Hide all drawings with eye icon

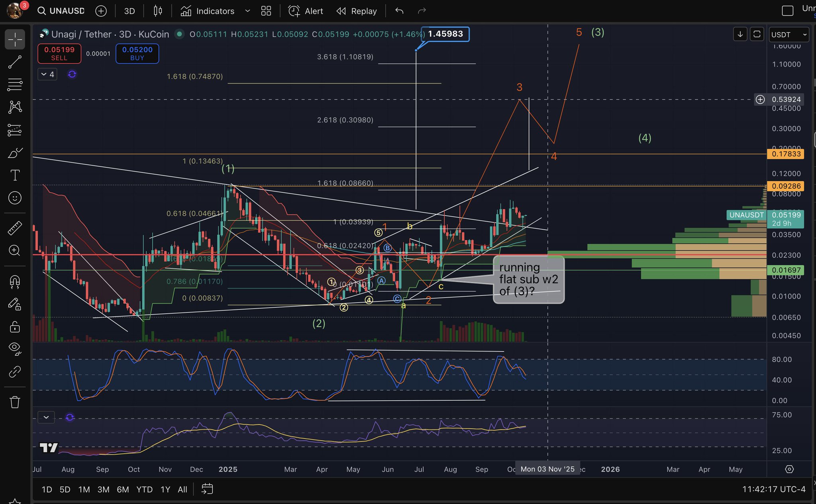pos(15,348)
